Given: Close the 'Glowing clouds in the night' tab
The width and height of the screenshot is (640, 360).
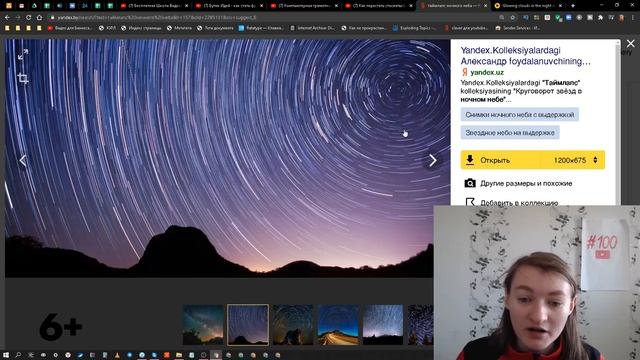Looking at the screenshot, I should [560, 6].
